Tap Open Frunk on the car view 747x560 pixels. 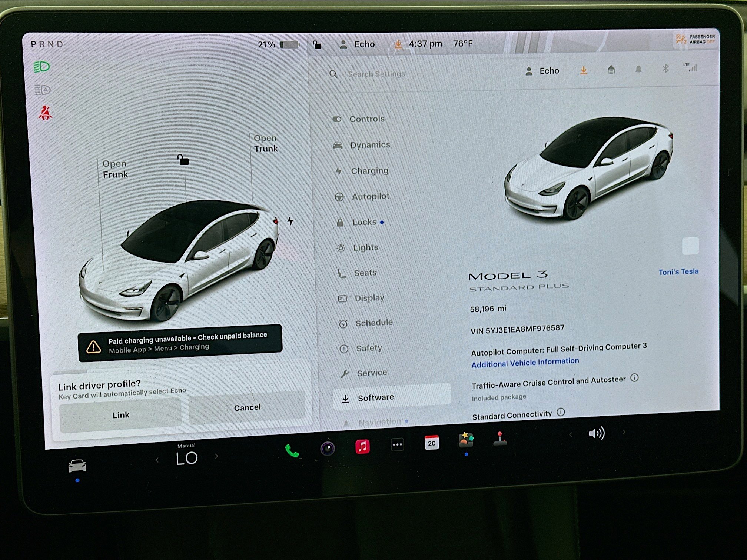tap(115, 169)
